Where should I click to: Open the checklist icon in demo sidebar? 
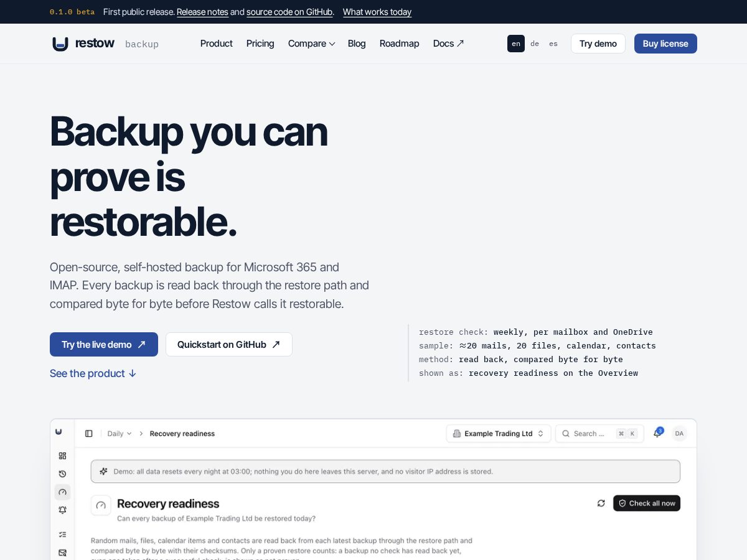(62, 534)
